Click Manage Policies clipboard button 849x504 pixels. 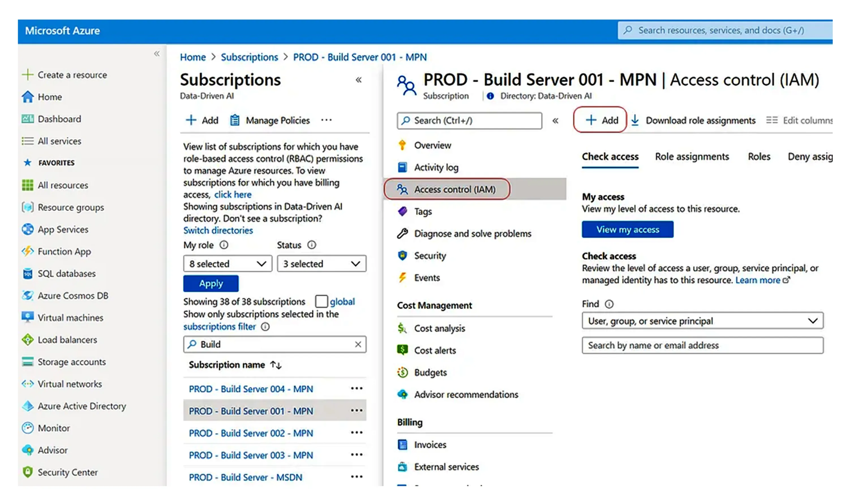pyautogui.click(x=270, y=120)
